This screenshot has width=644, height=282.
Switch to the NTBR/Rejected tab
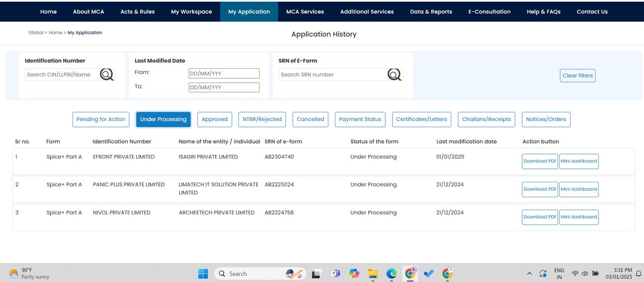(262, 120)
